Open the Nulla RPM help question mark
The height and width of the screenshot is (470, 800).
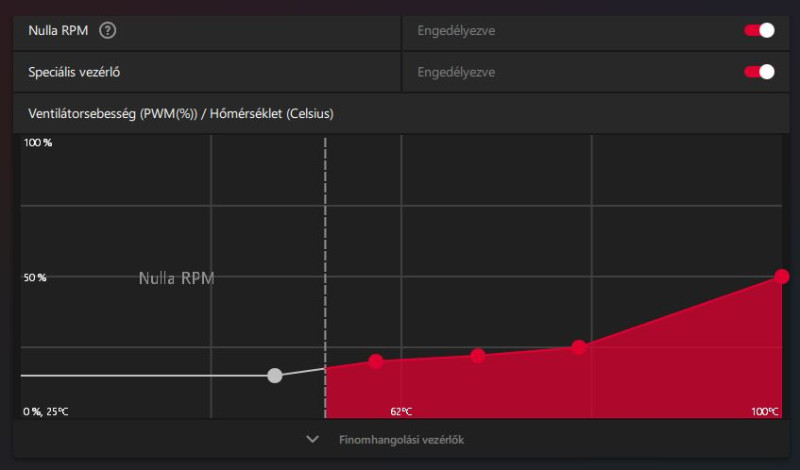click(x=107, y=31)
